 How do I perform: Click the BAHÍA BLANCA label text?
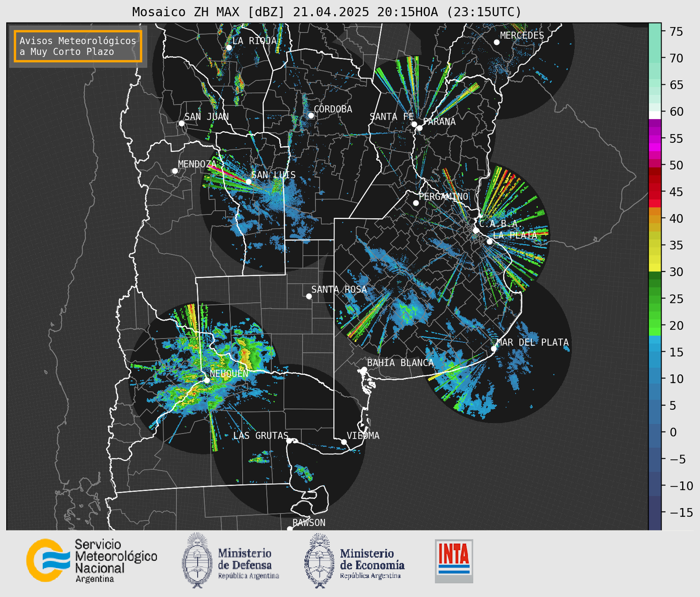point(400,363)
